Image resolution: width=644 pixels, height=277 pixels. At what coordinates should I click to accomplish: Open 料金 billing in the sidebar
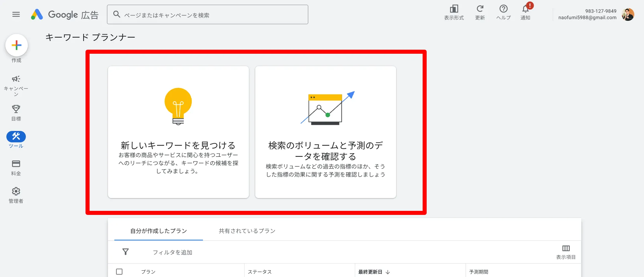[x=16, y=168]
